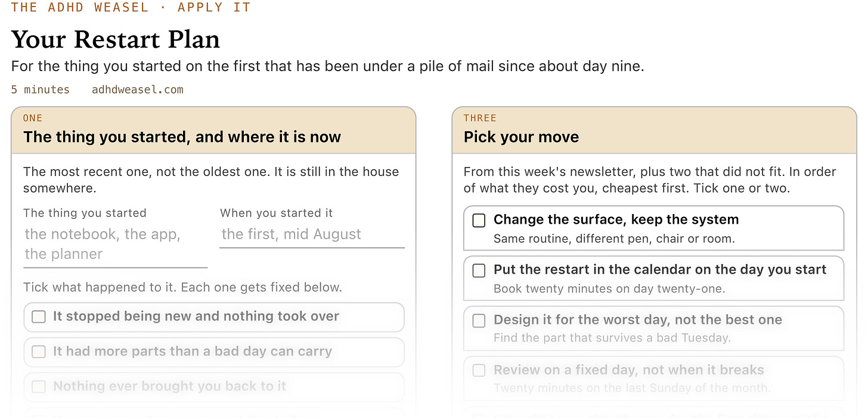Click "The ADHD Weasel · Apply It" header

click(131, 8)
